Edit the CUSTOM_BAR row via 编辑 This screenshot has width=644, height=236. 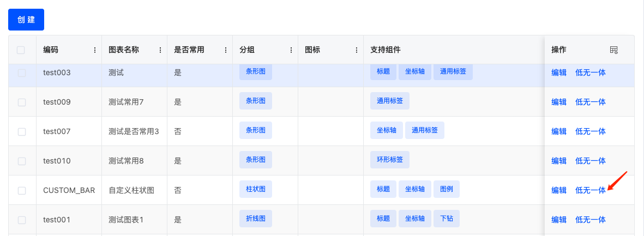point(559,190)
